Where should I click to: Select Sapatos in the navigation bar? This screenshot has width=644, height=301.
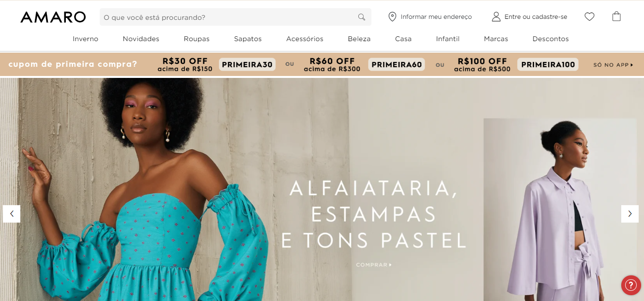pyautogui.click(x=248, y=39)
